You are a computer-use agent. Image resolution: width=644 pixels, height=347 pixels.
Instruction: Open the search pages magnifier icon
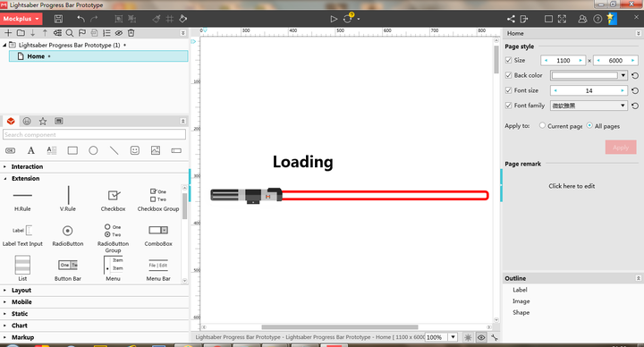click(70, 33)
